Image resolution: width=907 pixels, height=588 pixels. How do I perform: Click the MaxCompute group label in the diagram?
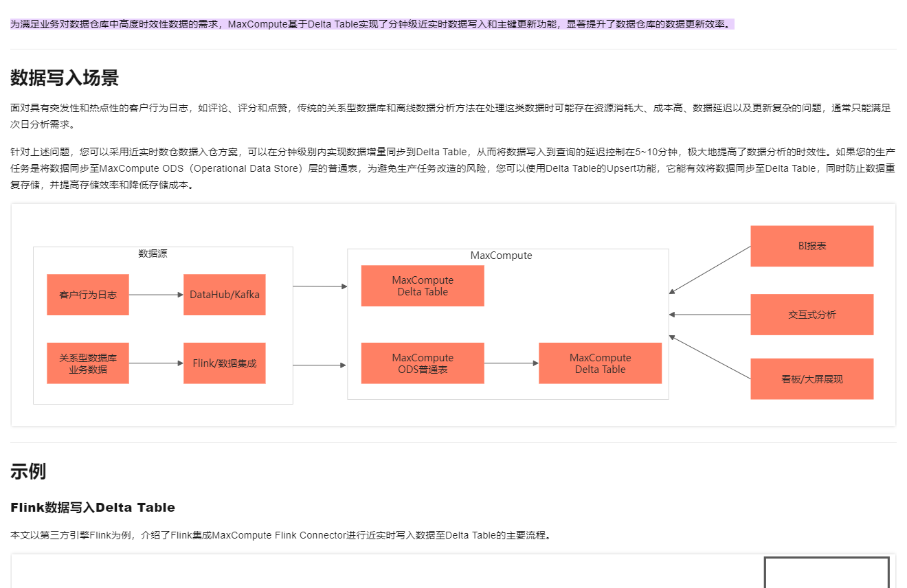tap(502, 256)
